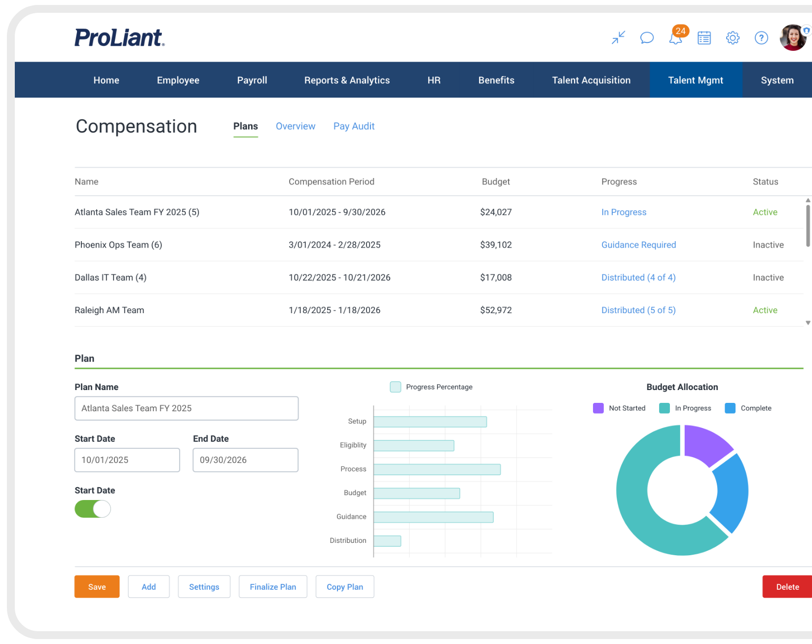The image size is (812, 644).
Task: Click the Plan Name input field
Action: pos(186,408)
